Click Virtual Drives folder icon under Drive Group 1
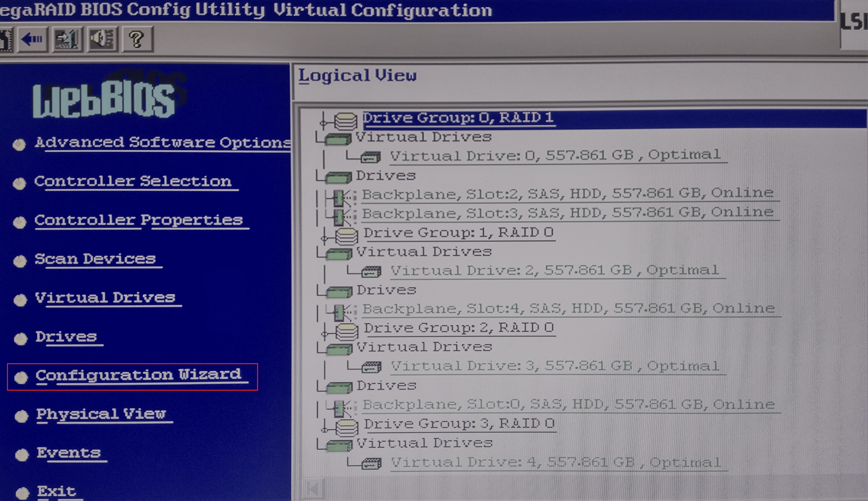Image resolution: width=868 pixels, height=501 pixels. (339, 254)
